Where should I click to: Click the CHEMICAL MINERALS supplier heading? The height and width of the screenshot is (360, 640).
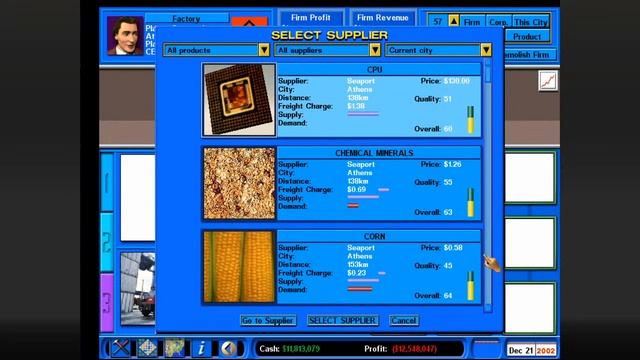click(x=374, y=153)
